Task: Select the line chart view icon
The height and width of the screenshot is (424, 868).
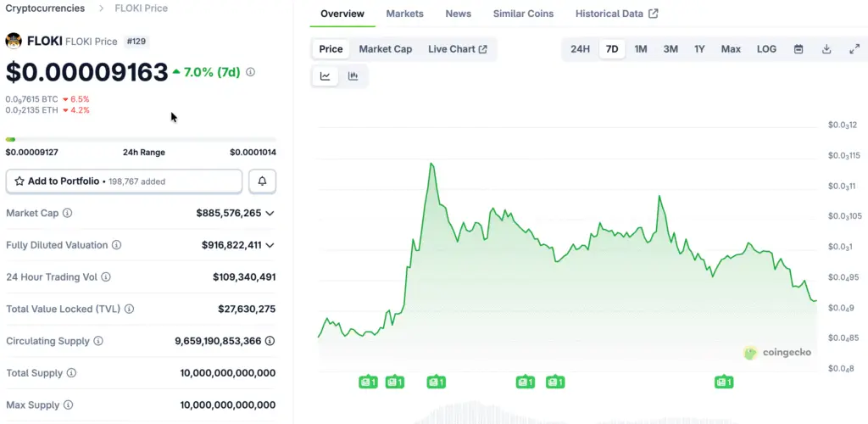Action: (x=325, y=76)
